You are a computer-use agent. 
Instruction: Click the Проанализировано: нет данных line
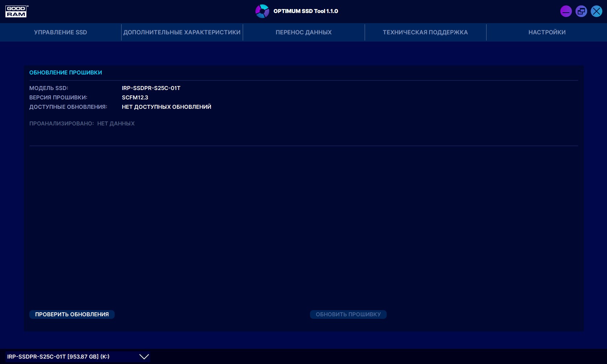(x=82, y=124)
